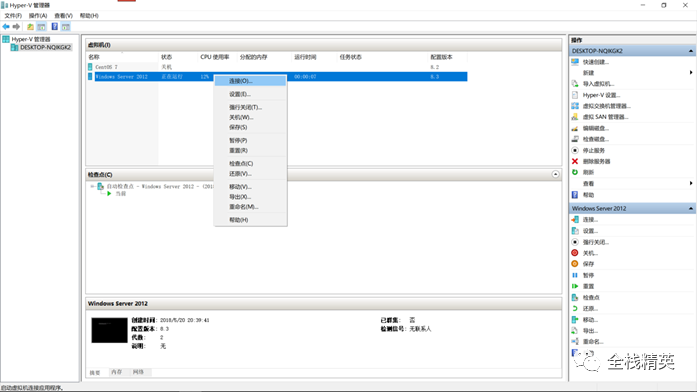Screen dimensions: 697x392
Task: Open the 操作(A) menu in menu bar
Action: [x=38, y=16]
